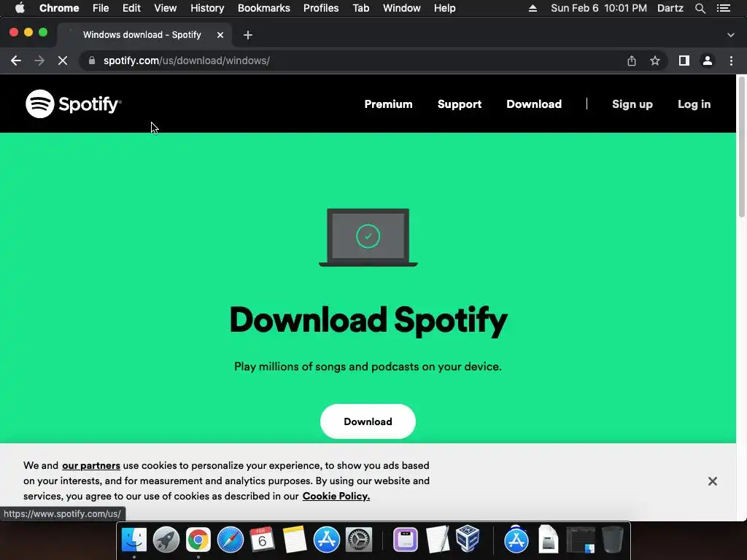Click Sign up link
Image resolution: width=747 pixels, height=560 pixels.
point(632,104)
